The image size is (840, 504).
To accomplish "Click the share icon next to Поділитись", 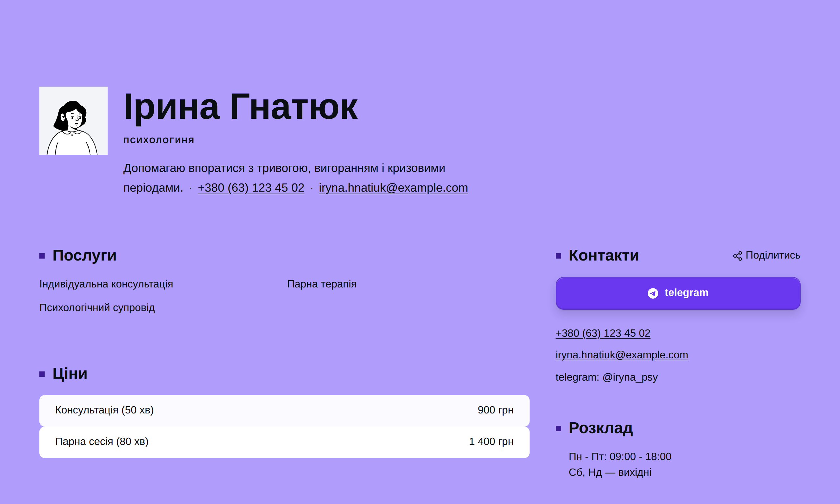I will point(737,256).
